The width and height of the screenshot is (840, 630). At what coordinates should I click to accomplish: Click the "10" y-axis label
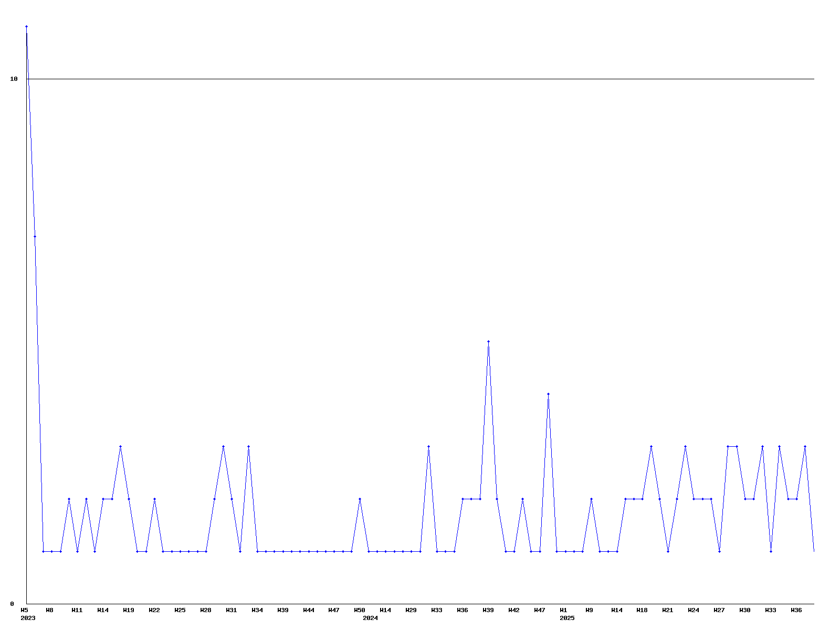[x=14, y=79]
